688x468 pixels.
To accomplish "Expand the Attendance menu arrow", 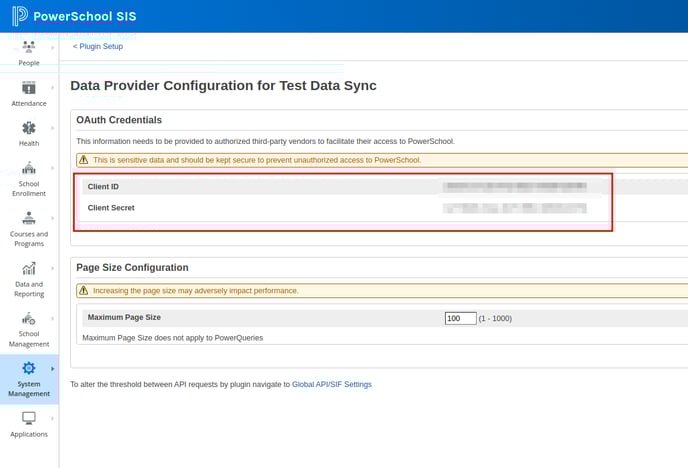I will tap(53, 88).
